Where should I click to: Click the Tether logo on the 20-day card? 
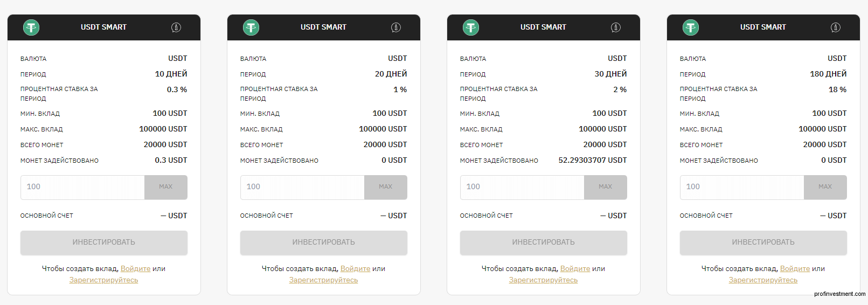251,27
